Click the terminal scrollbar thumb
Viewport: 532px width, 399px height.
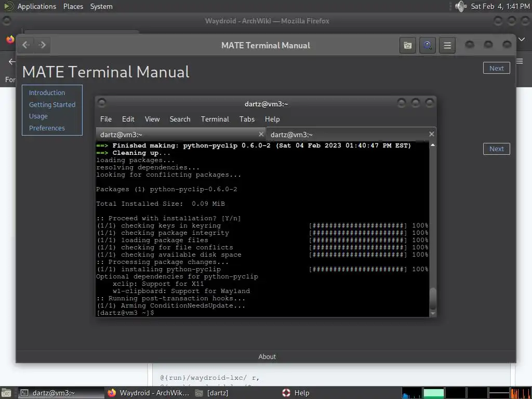point(433,299)
